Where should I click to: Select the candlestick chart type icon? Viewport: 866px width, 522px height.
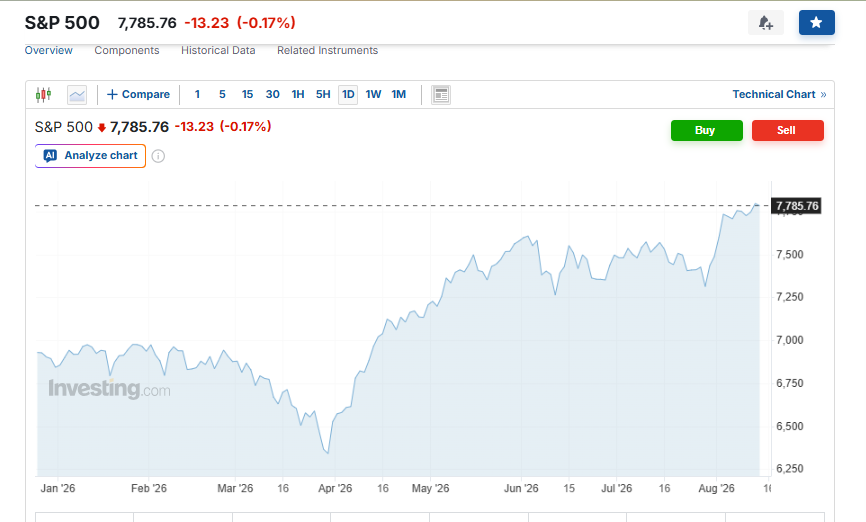point(43,94)
